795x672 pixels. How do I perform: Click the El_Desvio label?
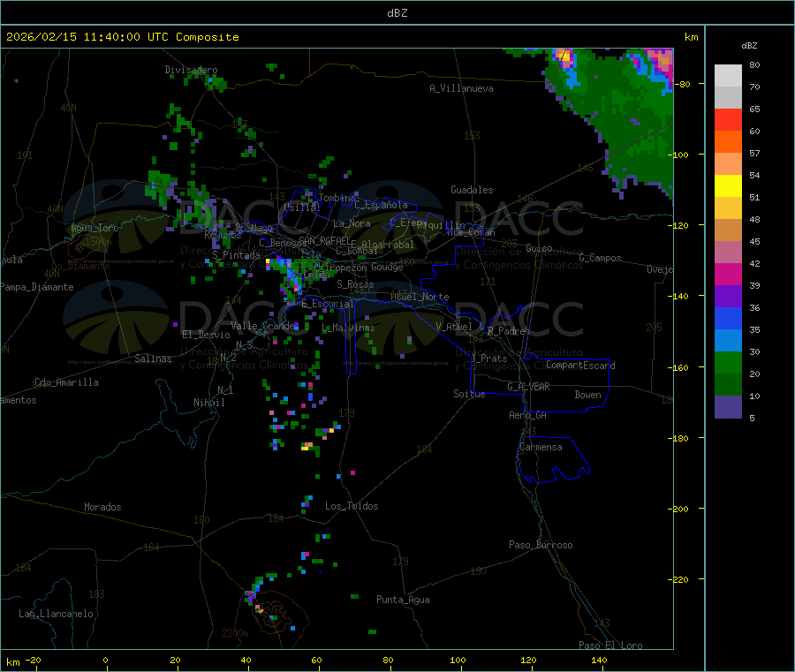pos(206,335)
